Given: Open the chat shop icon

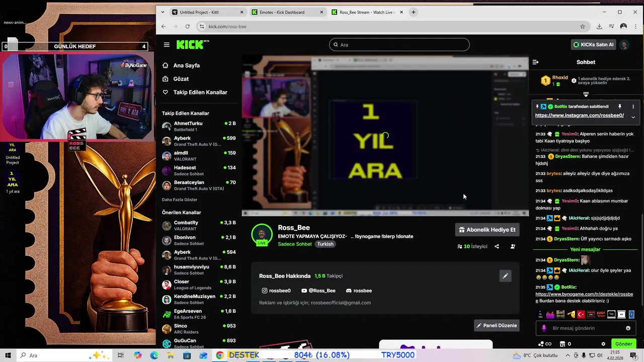Looking at the screenshot, I should (x=562, y=344).
